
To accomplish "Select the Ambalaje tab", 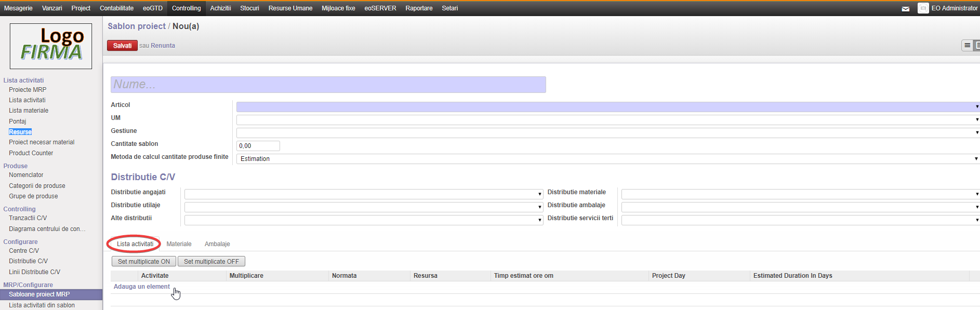I will (217, 244).
